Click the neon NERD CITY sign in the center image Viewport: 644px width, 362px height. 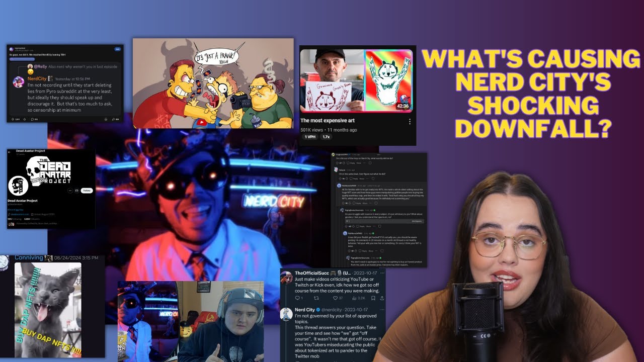coord(274,201)
